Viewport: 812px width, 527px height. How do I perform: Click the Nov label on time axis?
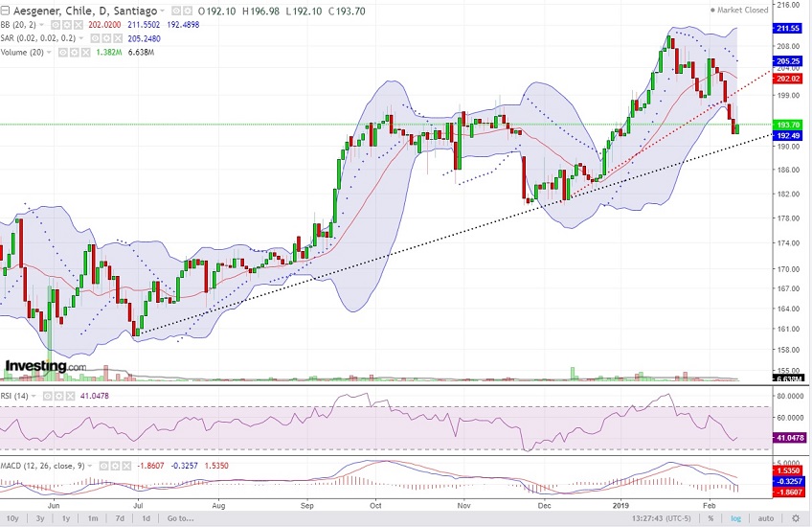[464, 505]
